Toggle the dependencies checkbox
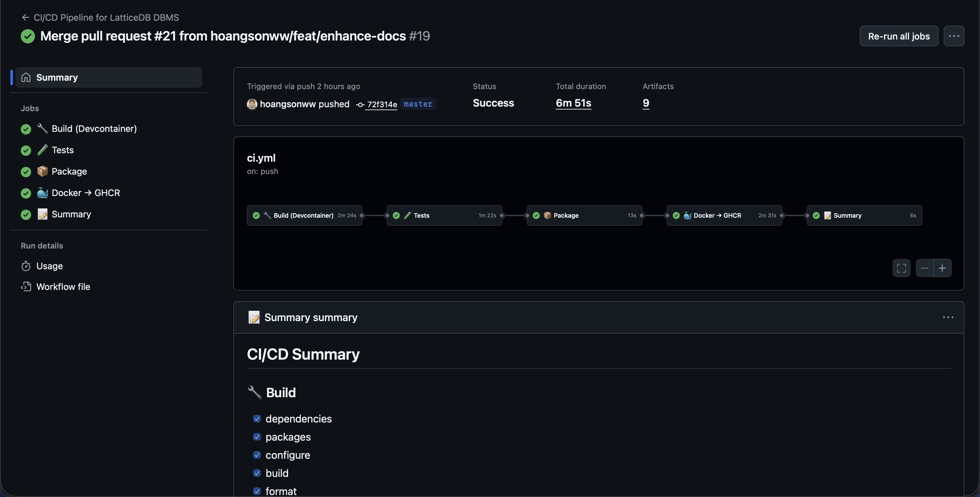The width and height of the screenshot is (980, 497). [x=257, y=419]
